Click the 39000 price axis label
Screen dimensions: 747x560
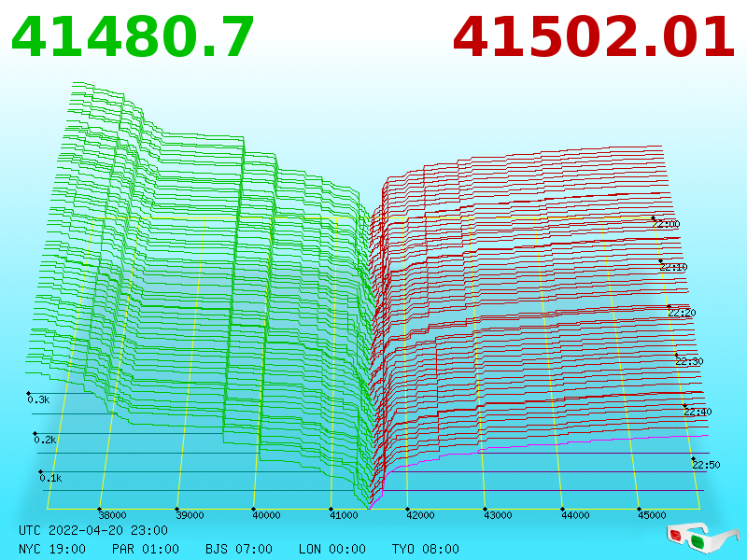pos(190,515)
